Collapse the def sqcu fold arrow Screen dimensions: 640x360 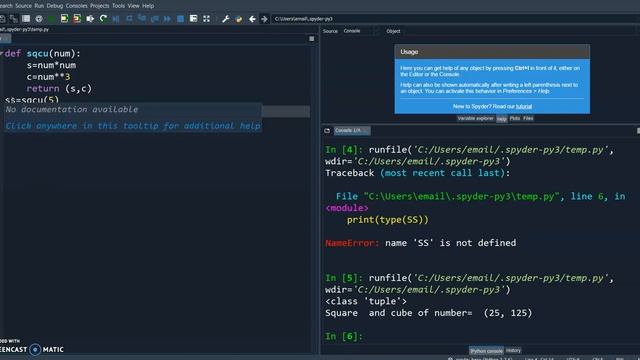(x=2, y=53)
